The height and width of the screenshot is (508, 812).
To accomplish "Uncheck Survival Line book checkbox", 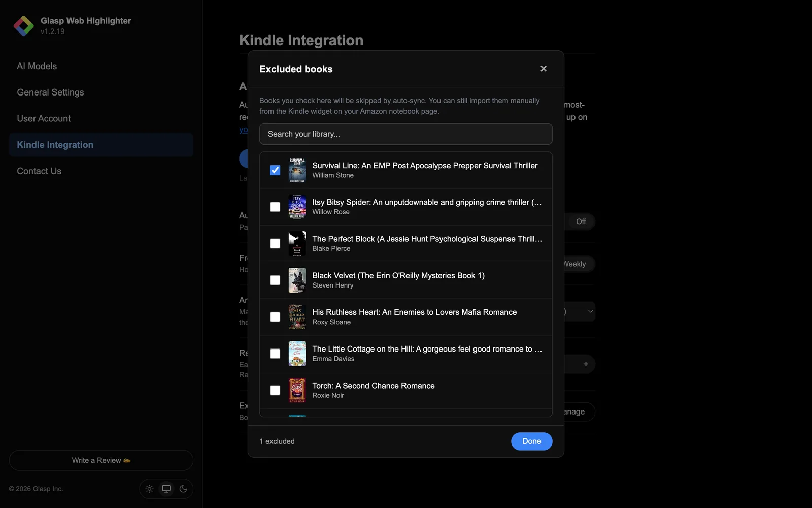I will 275,170.
